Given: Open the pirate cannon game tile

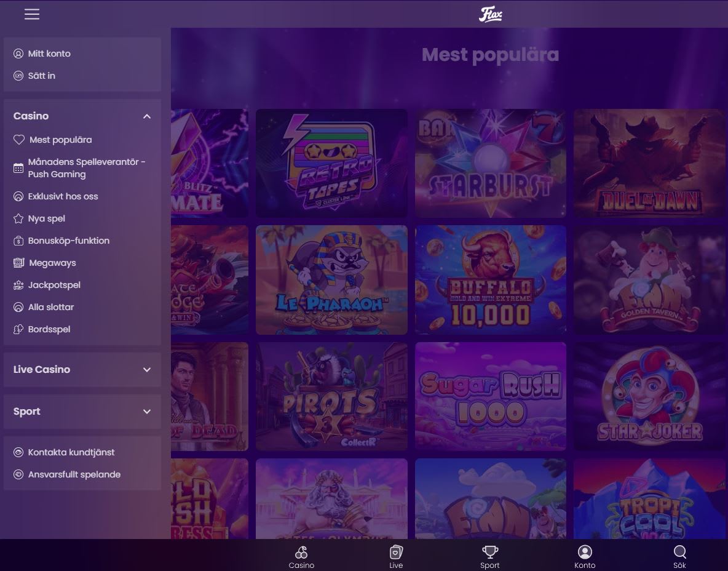Looking at the screenshot, I should (210, 280).
